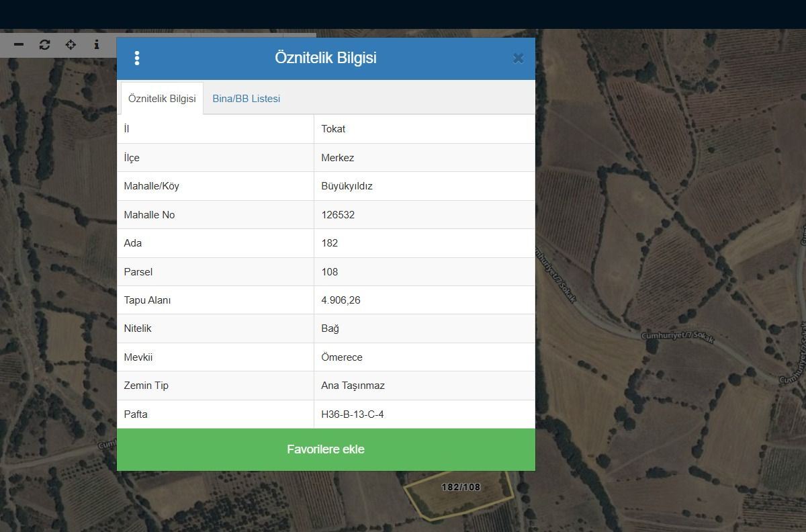Click the refresh arrows icon in map toolbar

coord(45,44)
